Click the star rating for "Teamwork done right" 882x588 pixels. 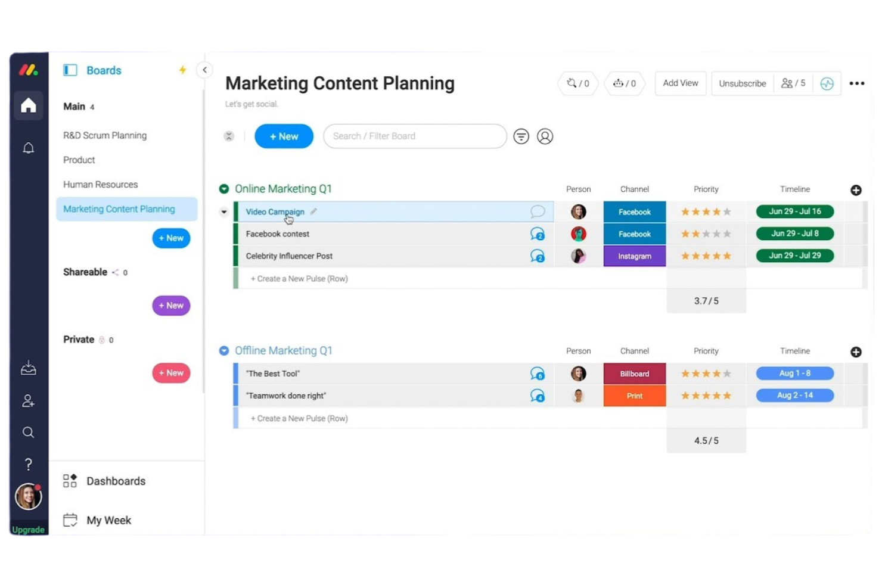click(x=706, y=396)
